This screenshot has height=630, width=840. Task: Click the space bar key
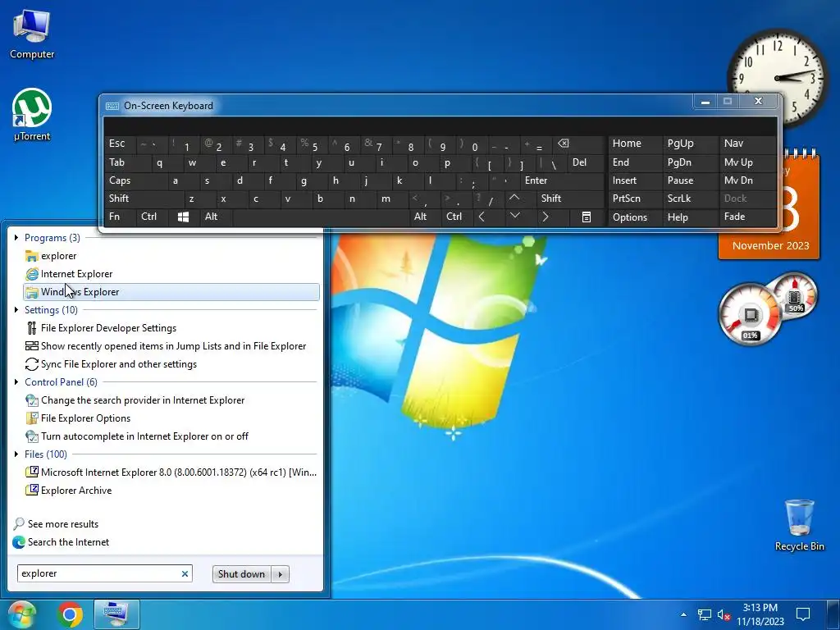click(321, 217)
